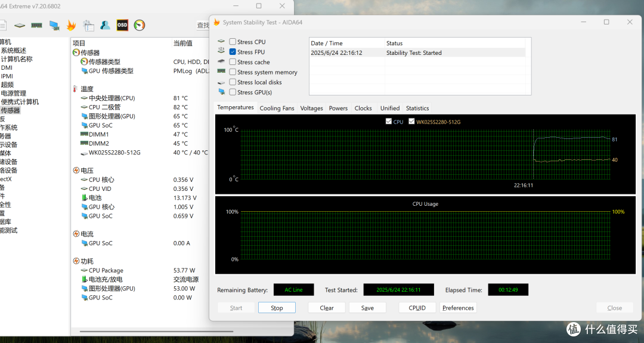Click the thermometer icon beside 温度
Viewport: 644px width, 343px height.
[76, 89]
